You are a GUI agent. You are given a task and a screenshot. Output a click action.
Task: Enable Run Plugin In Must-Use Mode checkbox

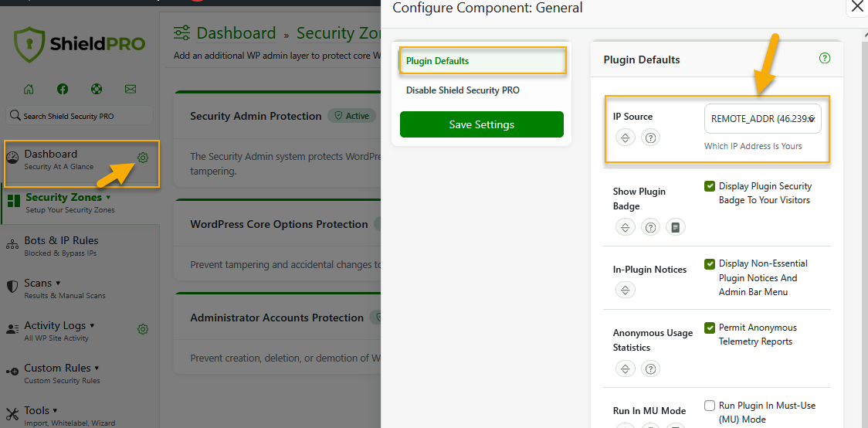[710, 406]
